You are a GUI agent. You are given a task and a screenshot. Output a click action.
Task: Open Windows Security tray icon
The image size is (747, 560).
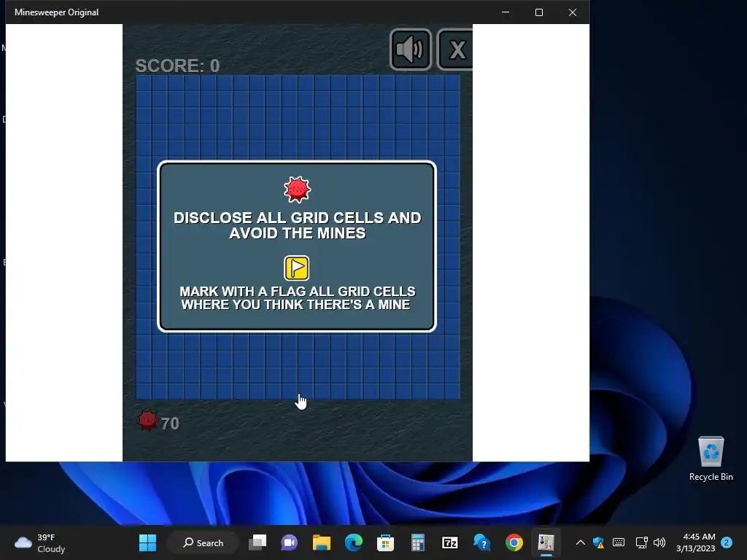click(598, 542)
